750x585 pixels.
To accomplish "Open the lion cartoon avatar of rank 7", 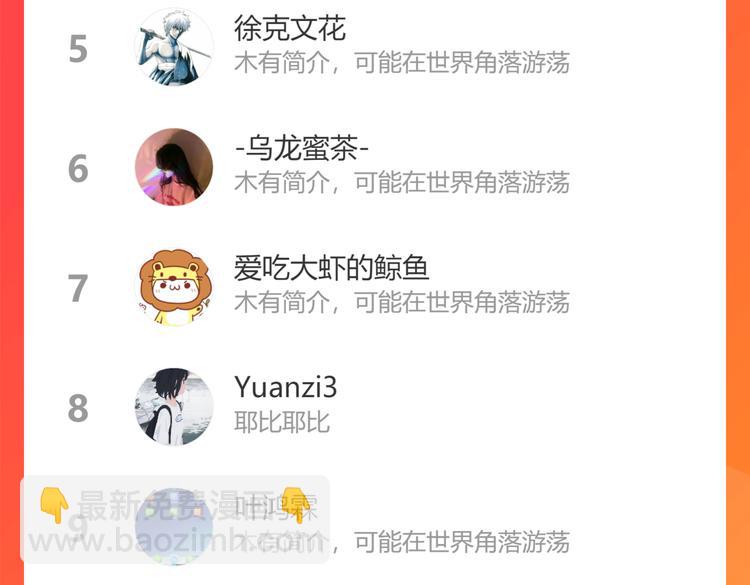I will point(174,287).
